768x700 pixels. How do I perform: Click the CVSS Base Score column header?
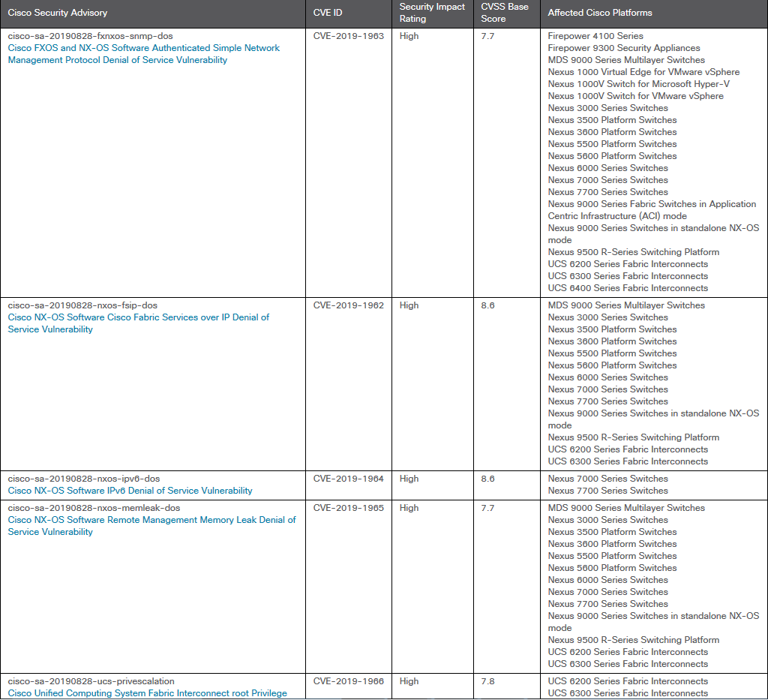[x=504, y=13]
